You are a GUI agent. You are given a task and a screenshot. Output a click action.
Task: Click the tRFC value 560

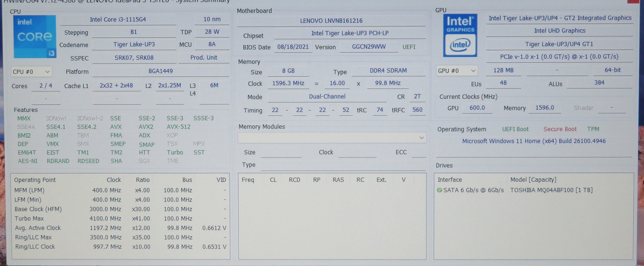pos(417,110)
